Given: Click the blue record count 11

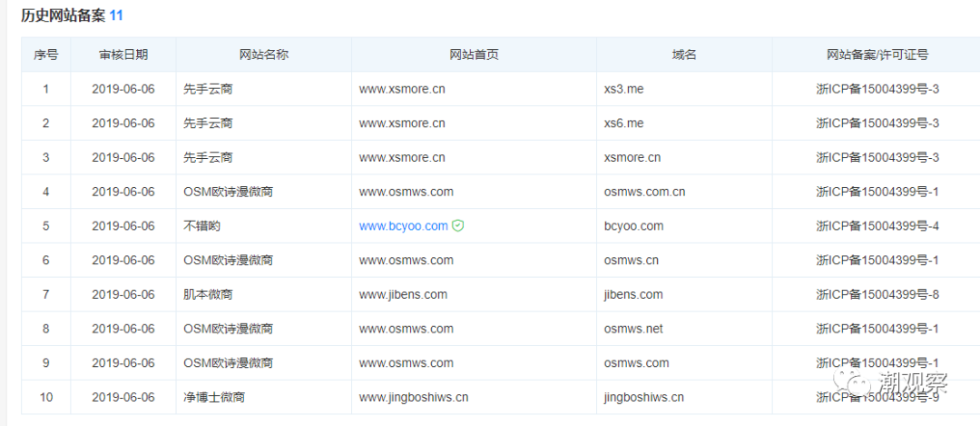Looking at the screenshot, I should 116,15.
